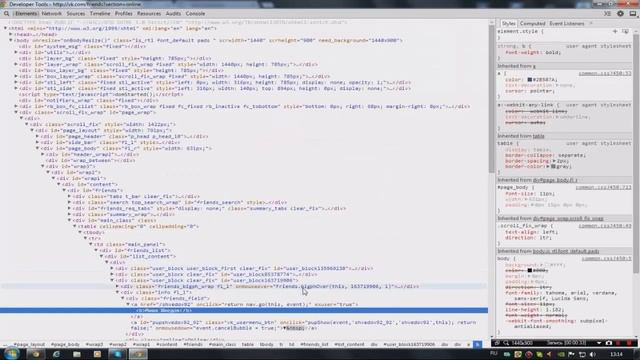The width and height of the screenshot is (640, 360).
Task: Select the Styles sidebar tab
Action: (x=508, y=24)
